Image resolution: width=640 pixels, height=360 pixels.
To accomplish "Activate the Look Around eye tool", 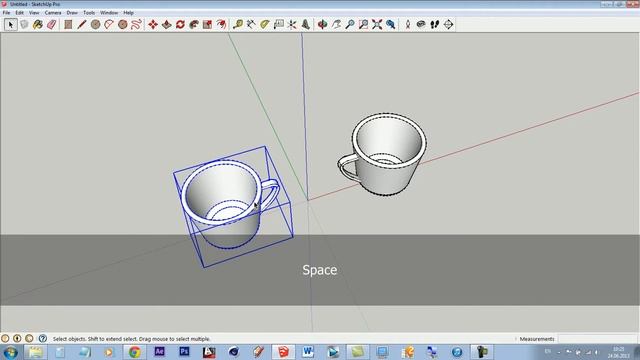I will point(421,24).
